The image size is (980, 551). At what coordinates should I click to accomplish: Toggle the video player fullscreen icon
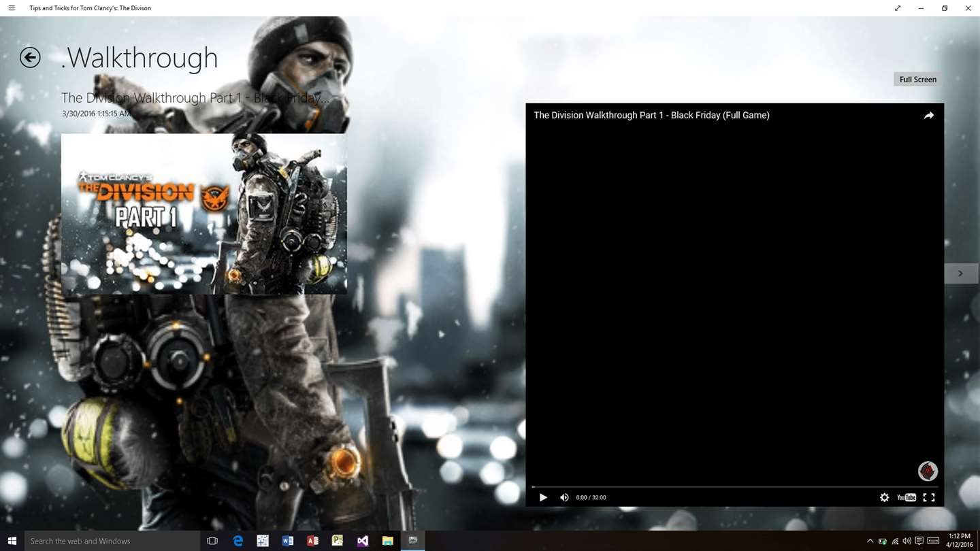(x=929, y=497)
